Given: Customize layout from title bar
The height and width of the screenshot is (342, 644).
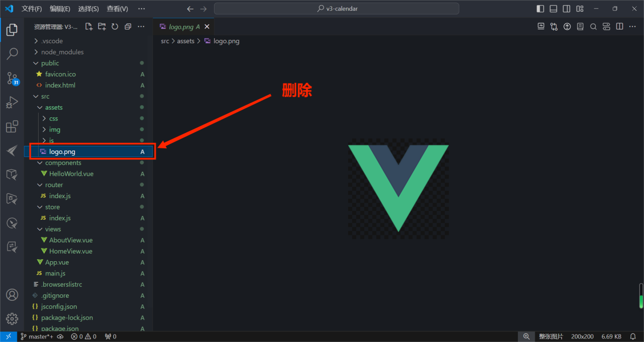Looking at the screenshot, I should pos(580,9).
